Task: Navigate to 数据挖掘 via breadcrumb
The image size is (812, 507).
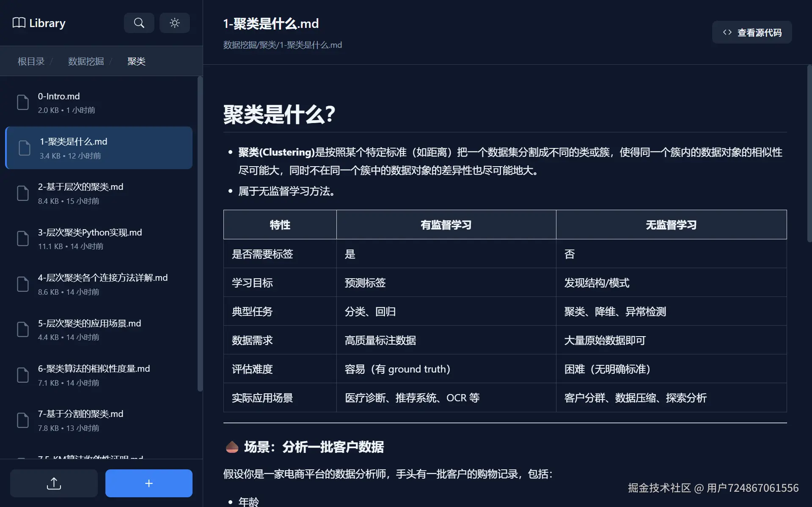Action: (85, 61)
